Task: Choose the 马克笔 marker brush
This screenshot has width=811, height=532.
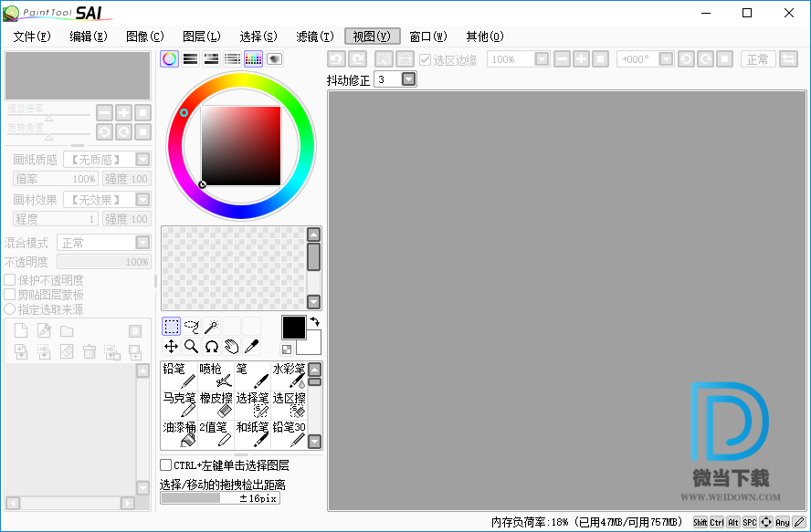Action: point(179,405)
